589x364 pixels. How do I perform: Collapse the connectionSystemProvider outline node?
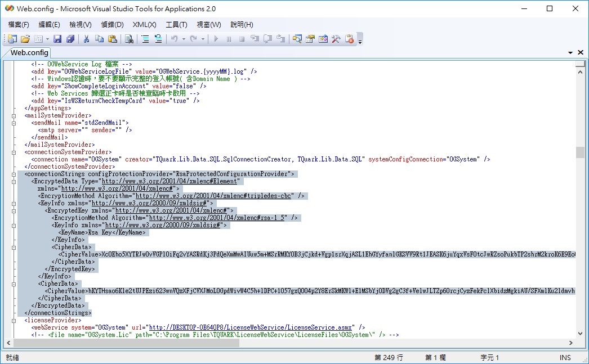coord(14,152)
